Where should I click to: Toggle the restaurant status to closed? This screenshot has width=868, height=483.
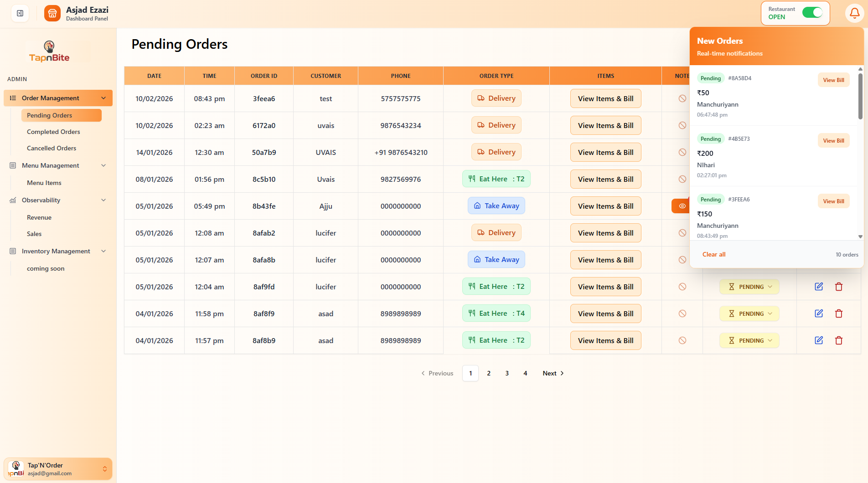pyautogui.click(x=812, y=13)
